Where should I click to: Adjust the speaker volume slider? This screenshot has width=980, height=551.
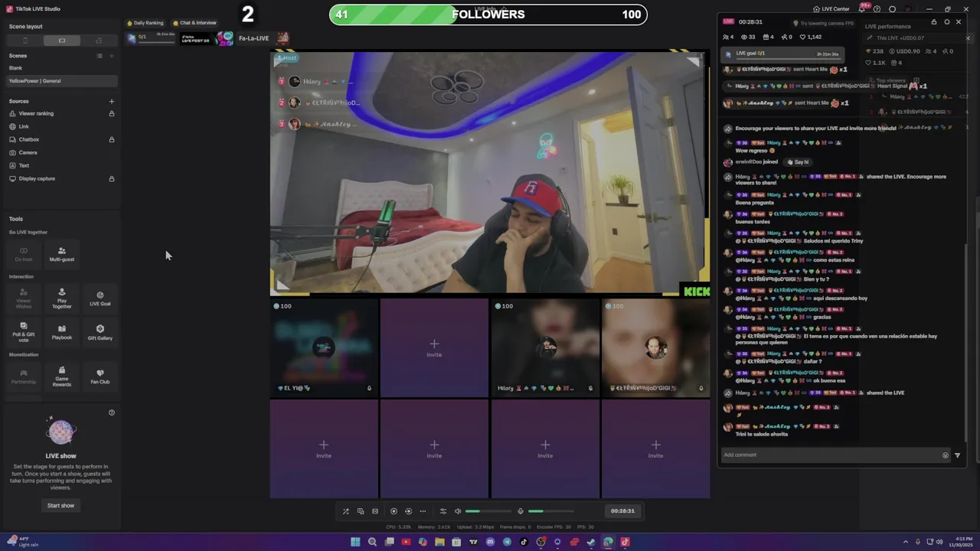(x=488, y=511)
